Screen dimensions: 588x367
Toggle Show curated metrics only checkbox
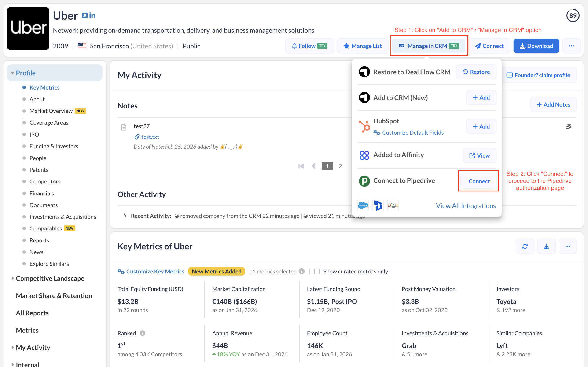317,271
